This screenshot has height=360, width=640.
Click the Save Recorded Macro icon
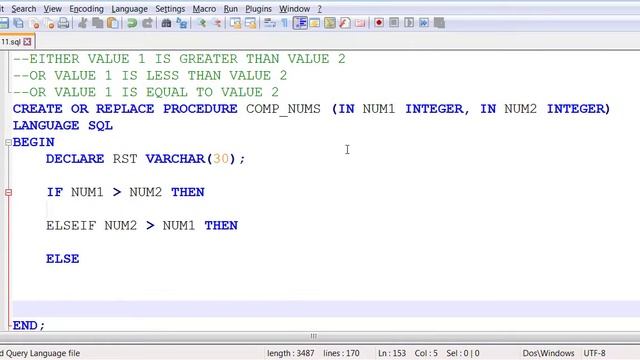point(439,23)
